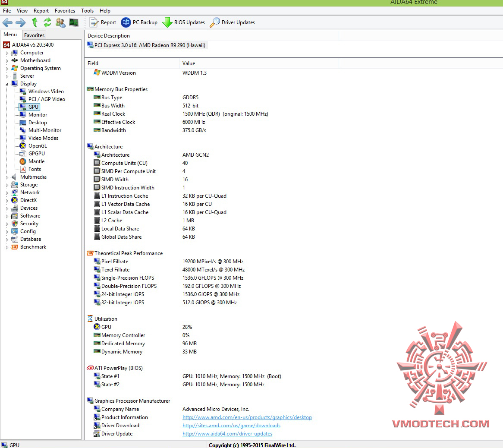Switch to the Menu tab

coord(10,35)
